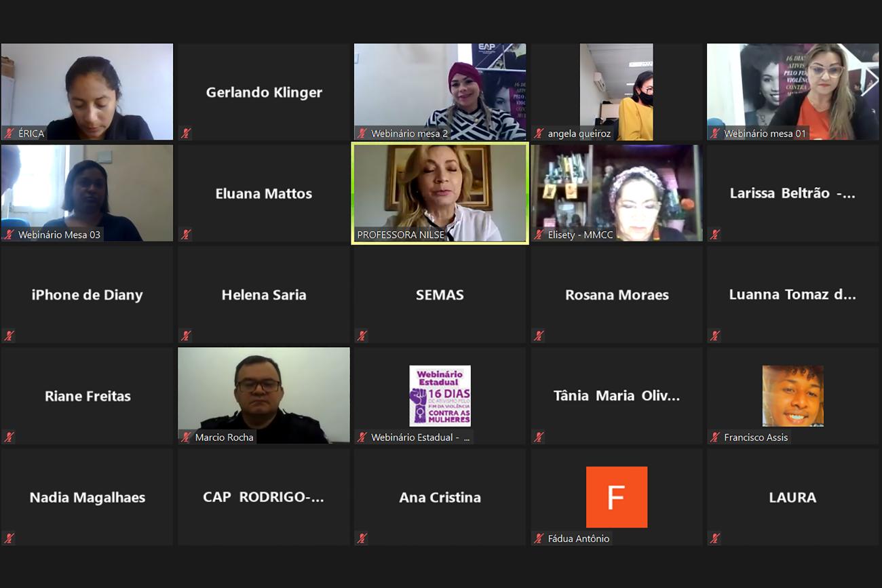This screenshot has height=588, width=882.
Task: Select the PROFESSORA NILSE active speaker video
Action: (x=440, y=193)
